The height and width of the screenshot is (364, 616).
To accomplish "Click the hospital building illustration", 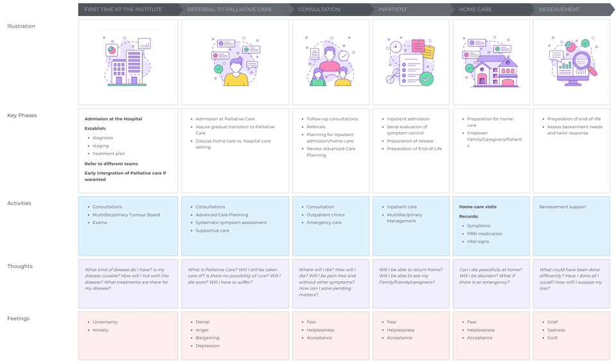I will pyautogui.click(x=128, y=63).
